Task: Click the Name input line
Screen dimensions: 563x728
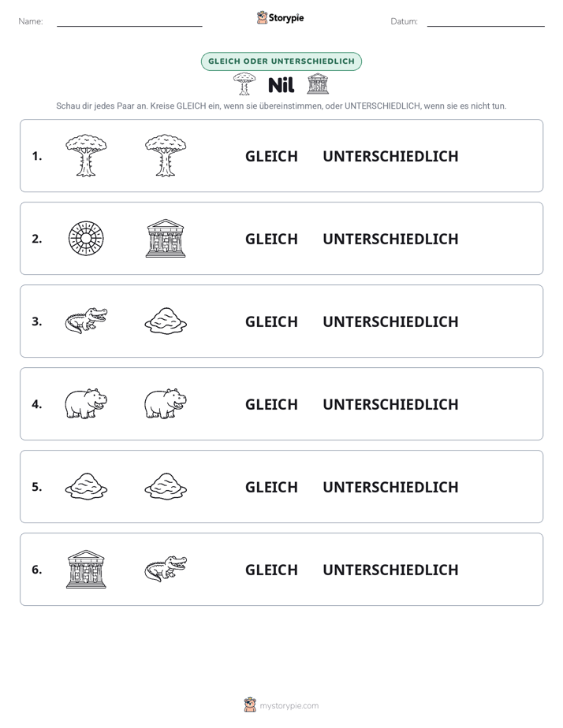Action: click(129, 22)
